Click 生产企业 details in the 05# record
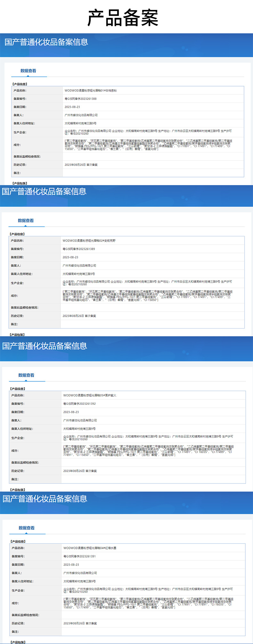This screenshot has height=644, width=253. tap(148, 438)
